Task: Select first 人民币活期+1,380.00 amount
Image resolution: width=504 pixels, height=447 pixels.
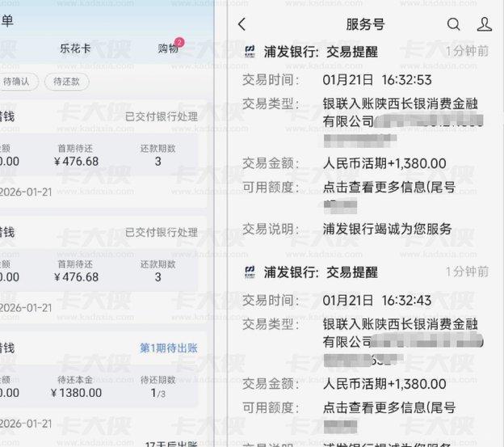Action: pos(384,163)
